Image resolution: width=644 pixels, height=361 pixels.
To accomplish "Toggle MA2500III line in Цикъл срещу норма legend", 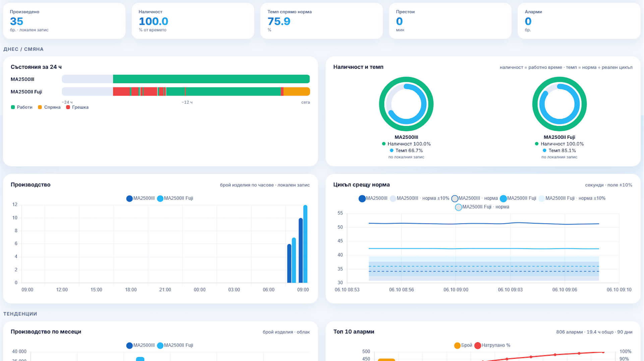I will [373, 198].
